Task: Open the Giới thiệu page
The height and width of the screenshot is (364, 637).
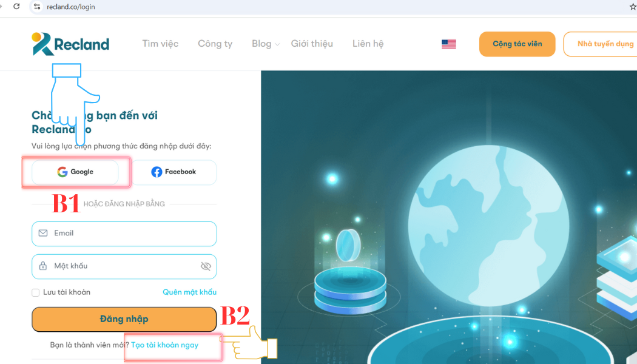Action: (x=312, y=44)
